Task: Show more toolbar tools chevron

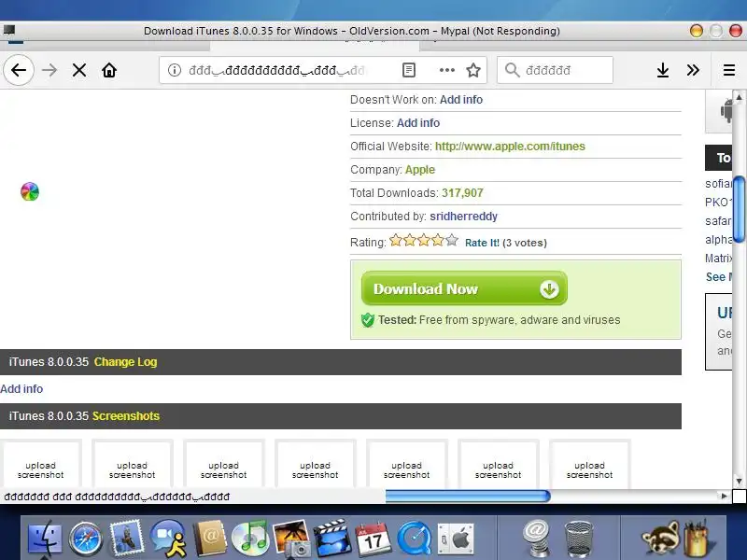Action: point(693,71)
